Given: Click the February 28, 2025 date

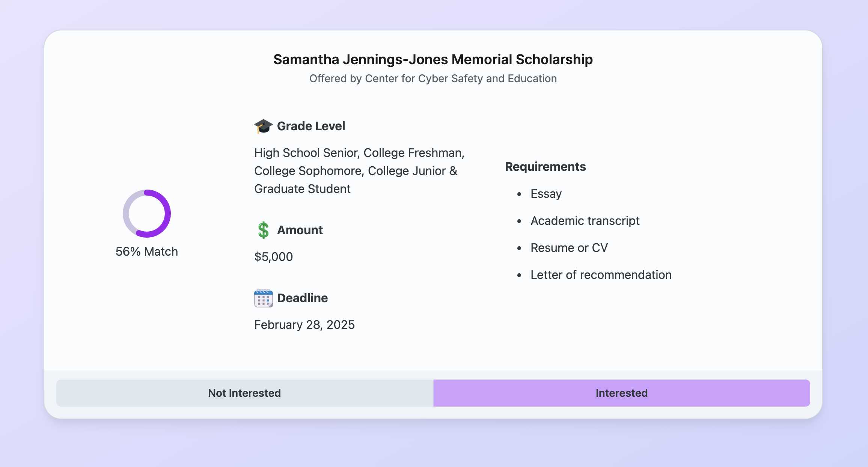Looking at the screenshot, I should 304,325.
